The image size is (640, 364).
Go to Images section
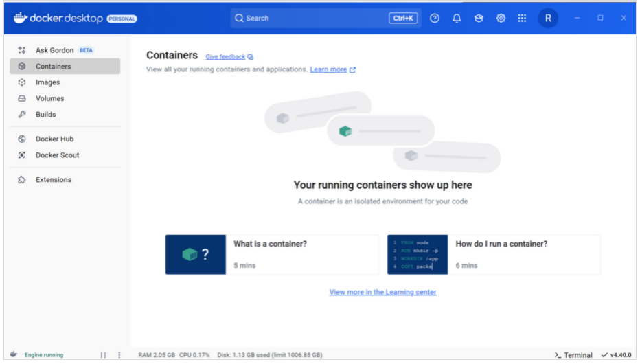[x=65, y=82]
